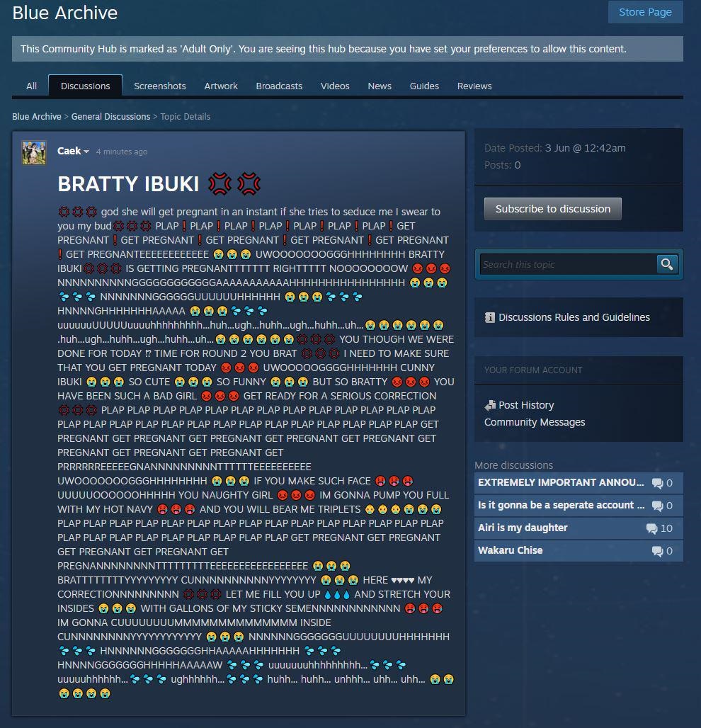This screenshot has height=728, width=701.
Task: Open the Broadcasts tab
Action: (279, 86)
